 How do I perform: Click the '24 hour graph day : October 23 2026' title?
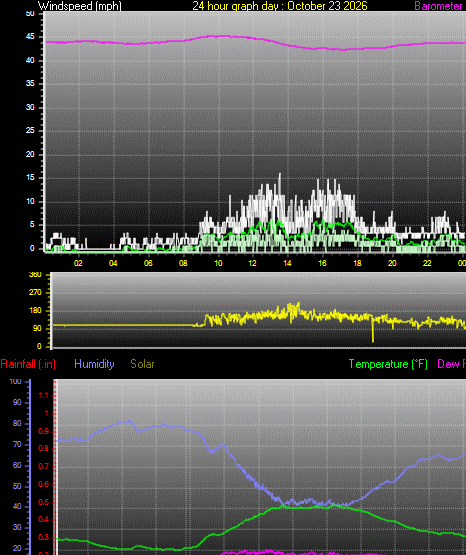[x=280, y=6]
